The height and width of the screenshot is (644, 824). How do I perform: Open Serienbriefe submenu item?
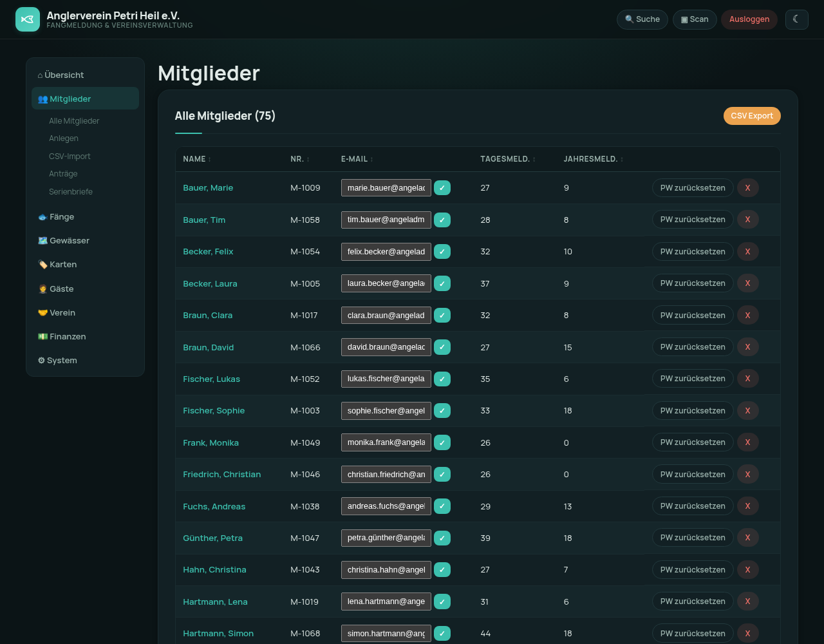pos(71,192)
